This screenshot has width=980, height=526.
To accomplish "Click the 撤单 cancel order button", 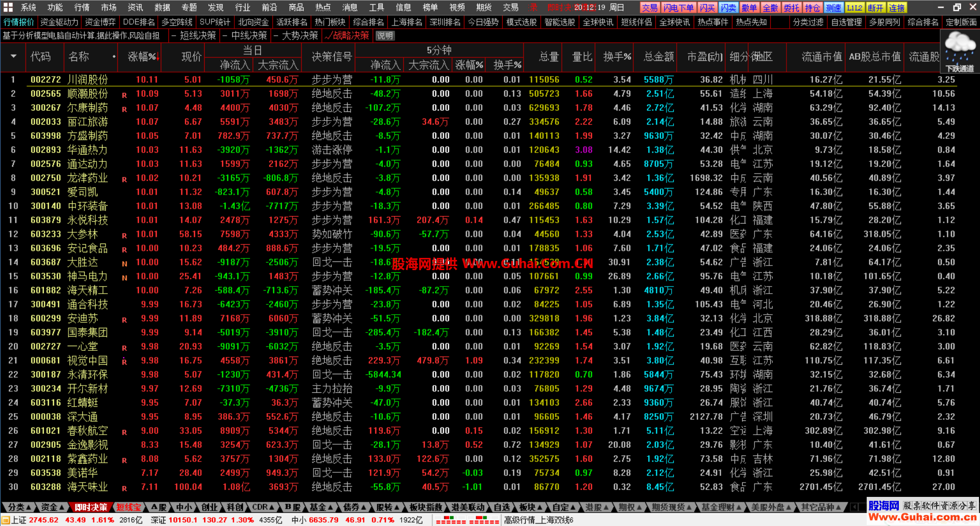I will click(x=749, y=8).
